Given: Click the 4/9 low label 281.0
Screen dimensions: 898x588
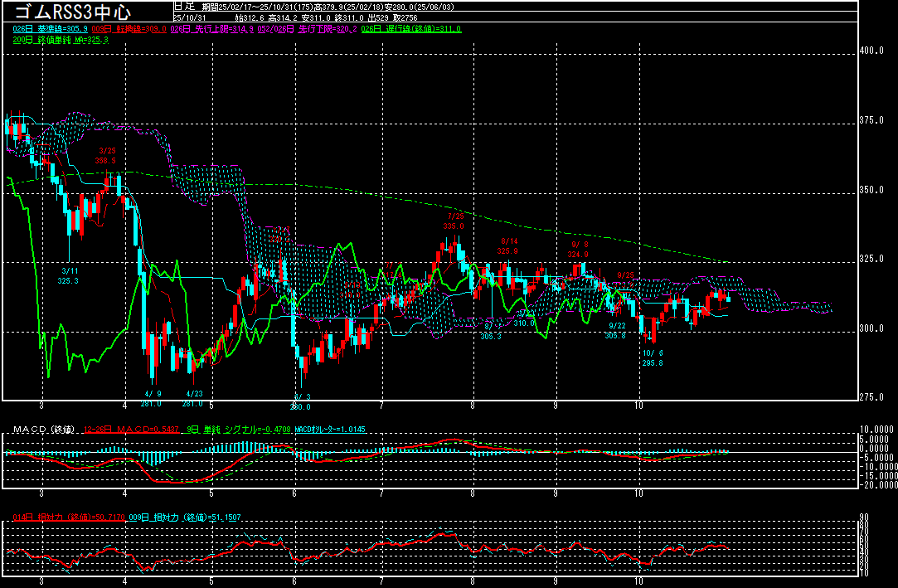Looking at the screenshot, I should point(152,399).
